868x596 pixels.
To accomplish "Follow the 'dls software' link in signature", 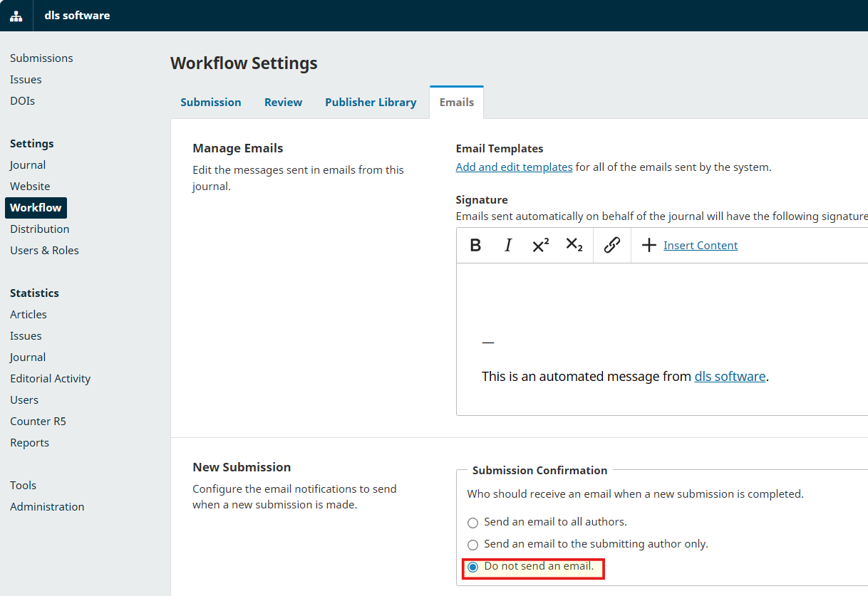I will click(730, 377).
